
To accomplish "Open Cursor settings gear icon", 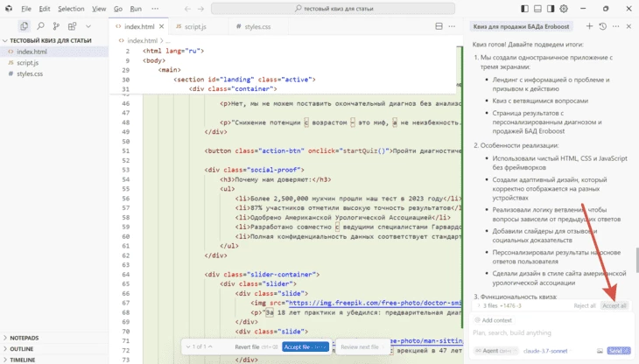I will [x=564, y=9].
